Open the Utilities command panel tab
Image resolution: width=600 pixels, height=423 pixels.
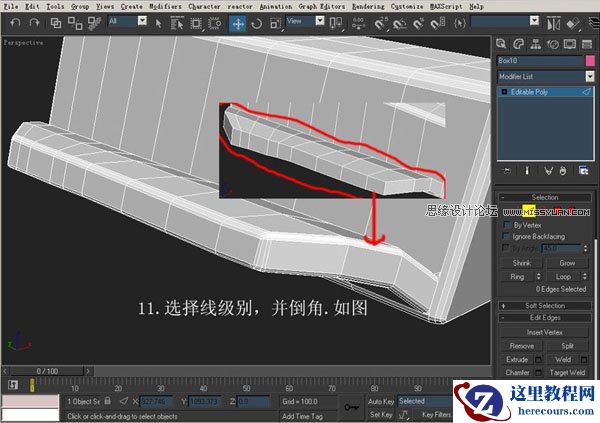[x=587, y=44]
